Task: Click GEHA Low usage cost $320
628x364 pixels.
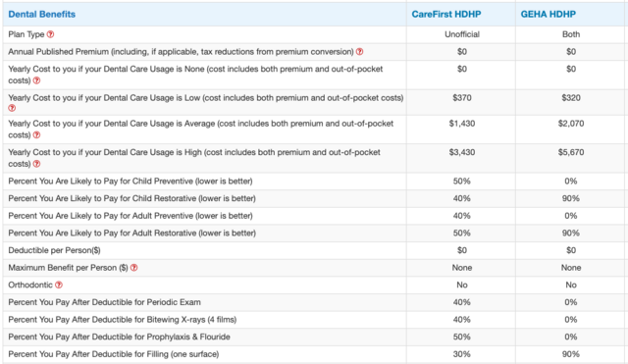Action: click(571, 98)
